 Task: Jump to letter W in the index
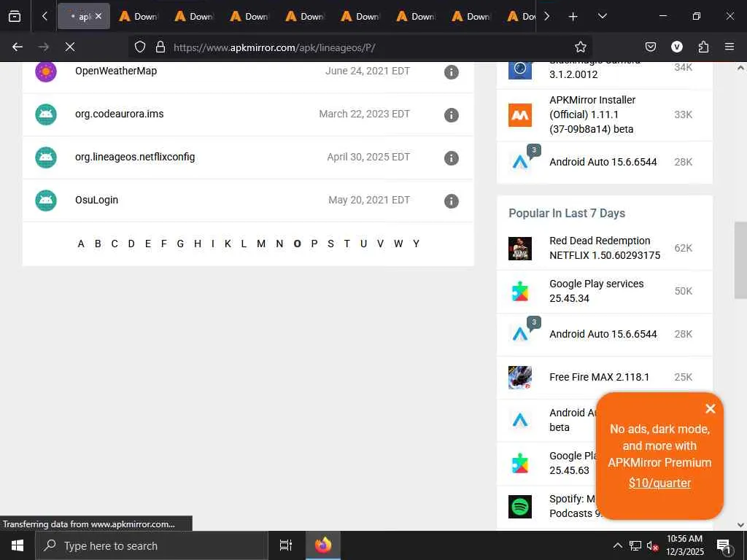coord(398,244)
